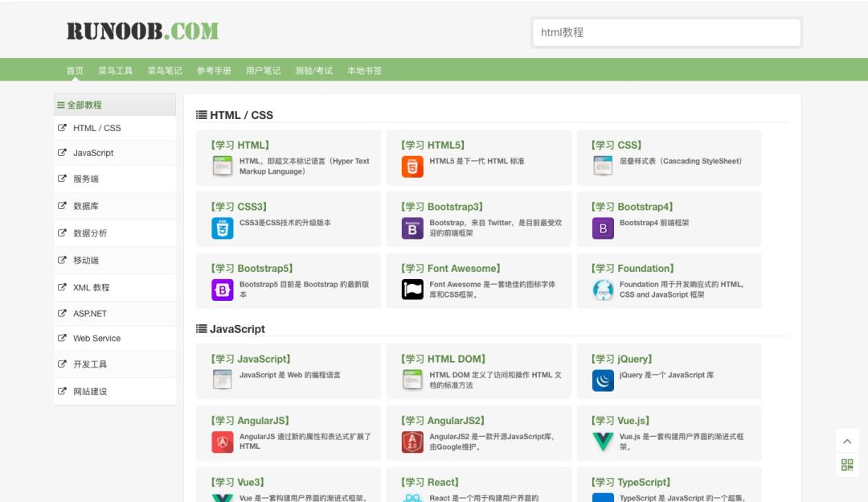The width and height of the screenshot is (868, 502).
Task: Open the 【学习 CSS3】 tutorial link
Action: [239, 207]
